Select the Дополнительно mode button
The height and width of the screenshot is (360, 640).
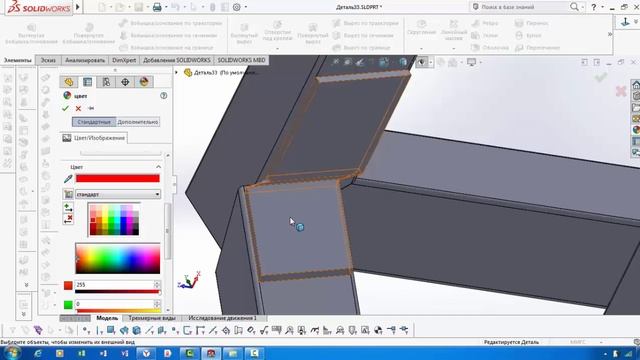tap(138, 122)
